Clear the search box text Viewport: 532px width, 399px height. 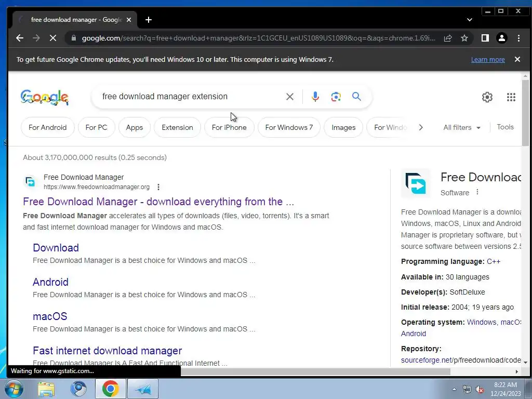(x=290, y=97)
